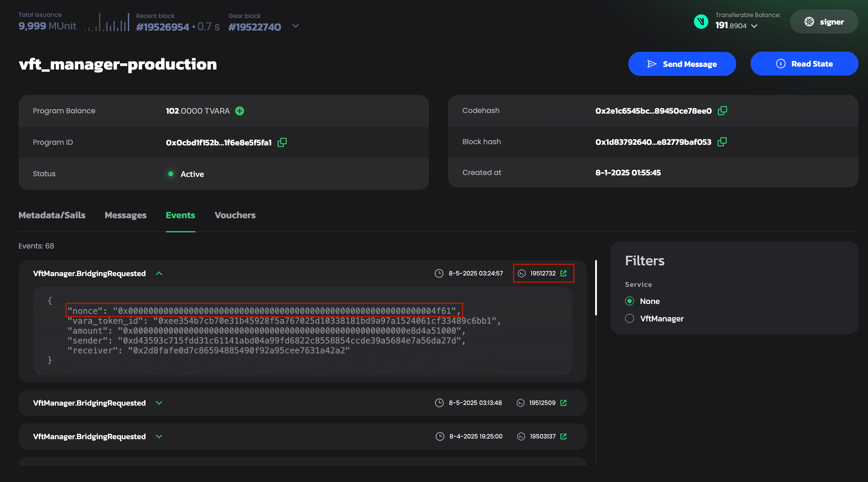Expand the Gear block dropdown chevron

tap(296, 26)
